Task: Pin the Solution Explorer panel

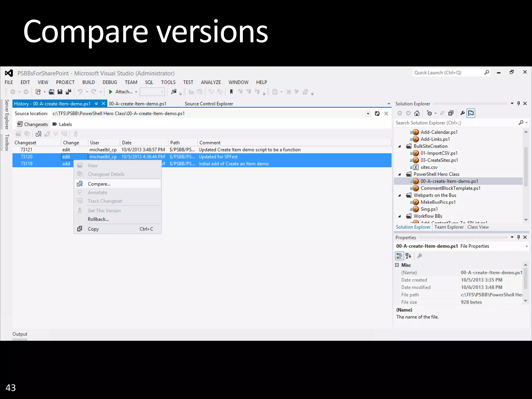Action: [518, 103]
